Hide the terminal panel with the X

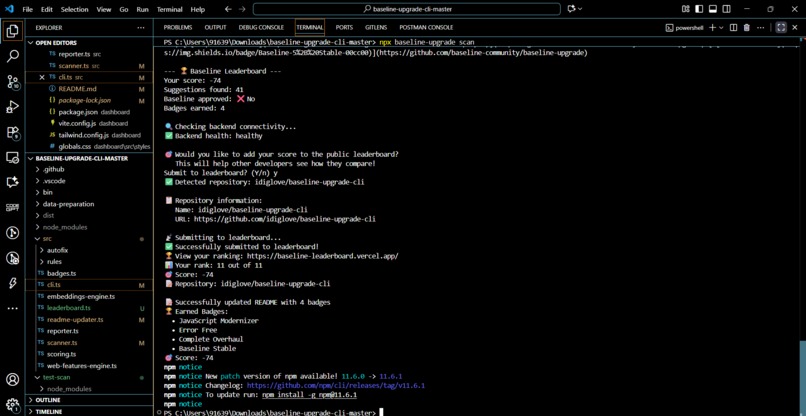[x=796, y=27]
